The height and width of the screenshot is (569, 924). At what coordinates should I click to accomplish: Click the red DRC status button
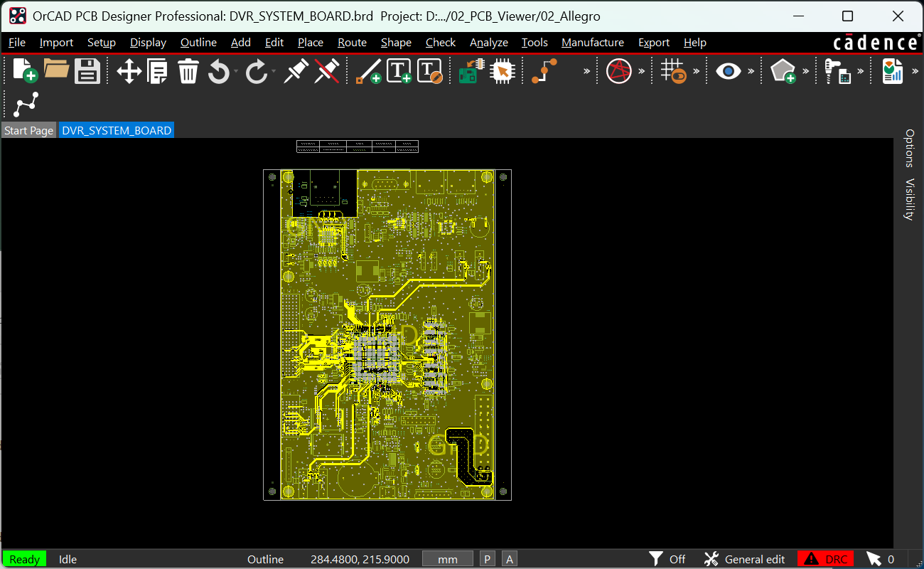[x=825, y=559]
